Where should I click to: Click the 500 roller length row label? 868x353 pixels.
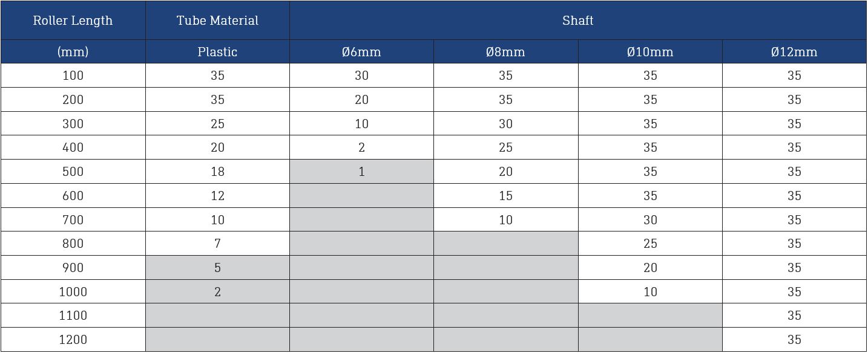pyautogui.click(x=73, y=172)
